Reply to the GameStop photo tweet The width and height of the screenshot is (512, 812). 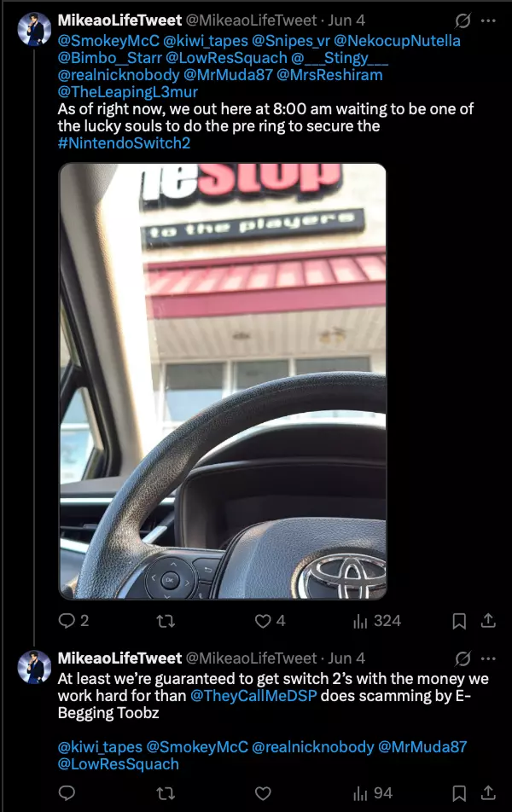[x=73, y=620]
